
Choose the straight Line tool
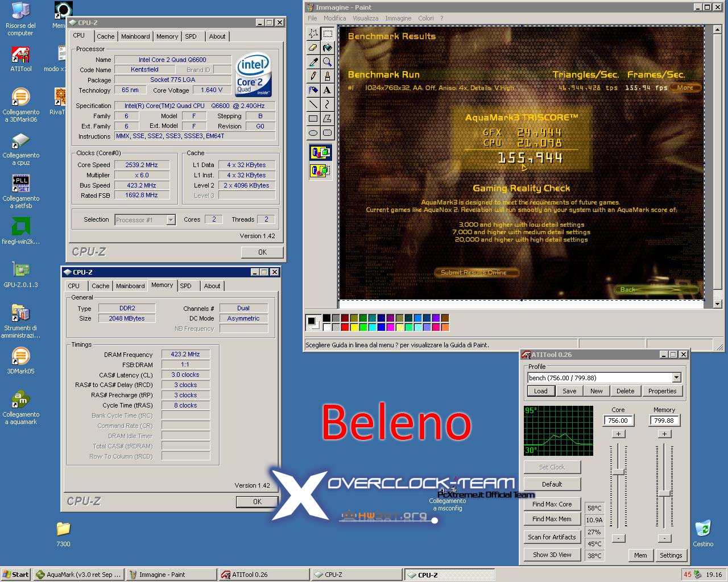[x=313, y=104]
